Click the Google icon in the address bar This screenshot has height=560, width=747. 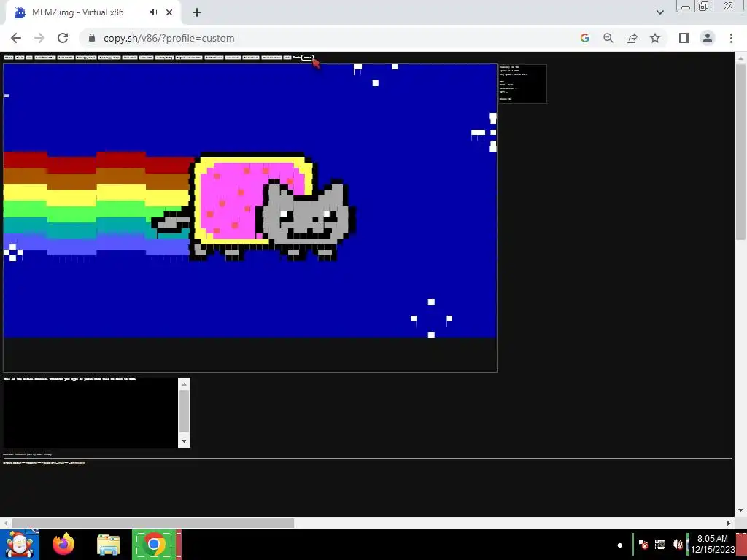[585, 38]
